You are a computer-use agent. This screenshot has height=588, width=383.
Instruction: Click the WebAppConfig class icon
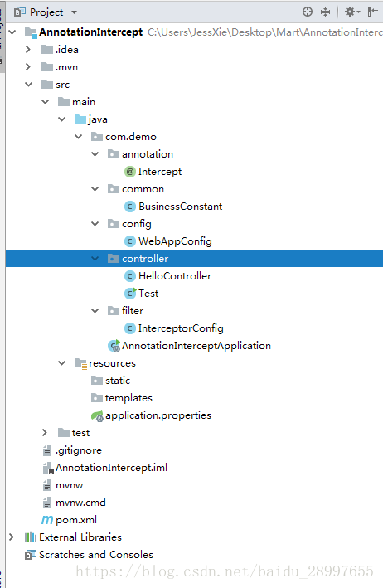point(129,241)
